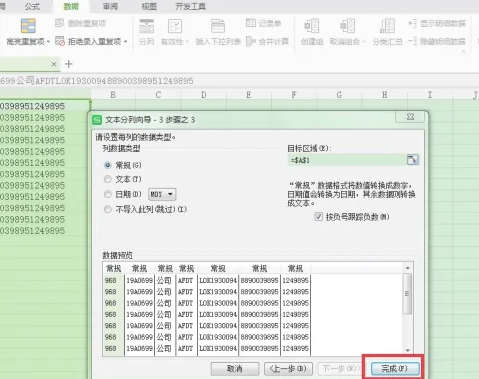The image size is (479, 379).
Task: Click the 创建组 group icon
Action: point(312,26)
